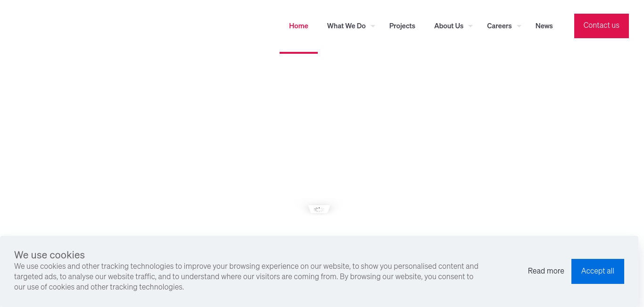The height and width of the screenshot is (307, 644).
Task: Open the Careers nav item
Action: tap(499, 26)
